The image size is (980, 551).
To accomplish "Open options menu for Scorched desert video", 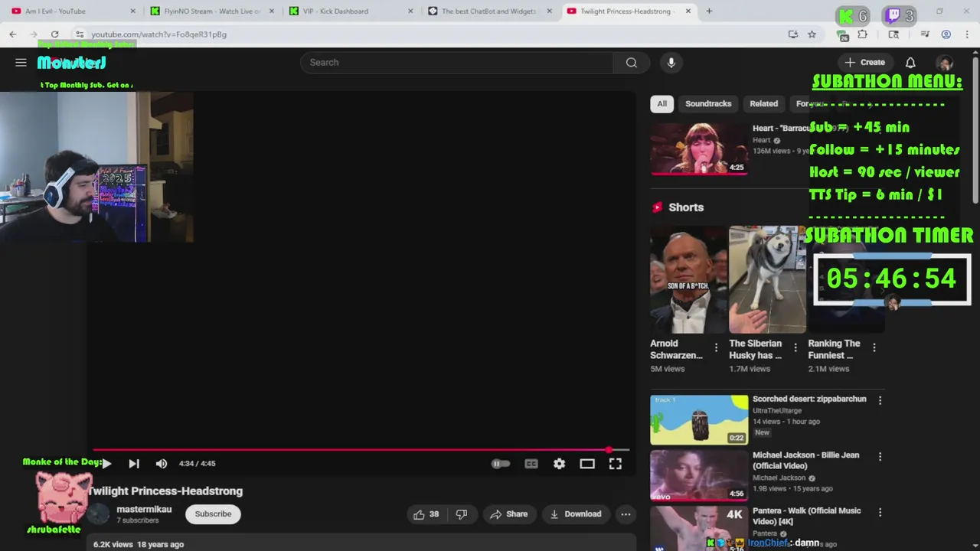I will [880, 400].
